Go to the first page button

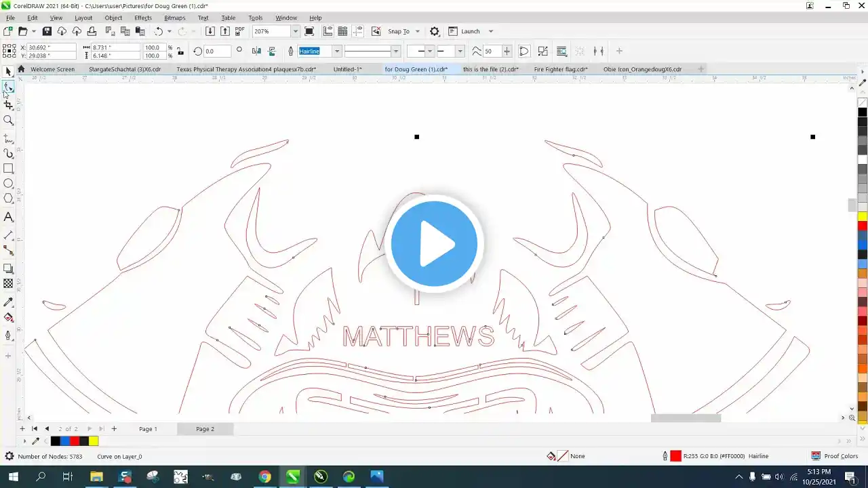(x=35, y=429)
